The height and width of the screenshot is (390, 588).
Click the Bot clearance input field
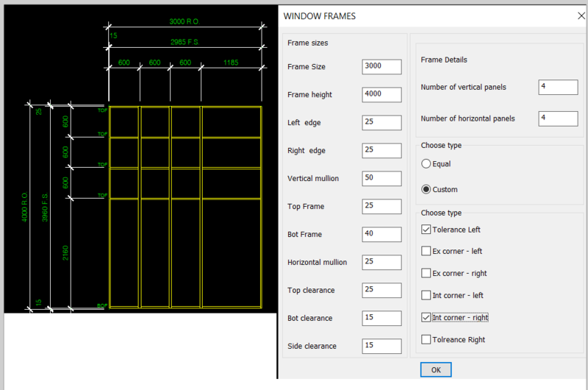pyautogui.click(x=381, y=319)
